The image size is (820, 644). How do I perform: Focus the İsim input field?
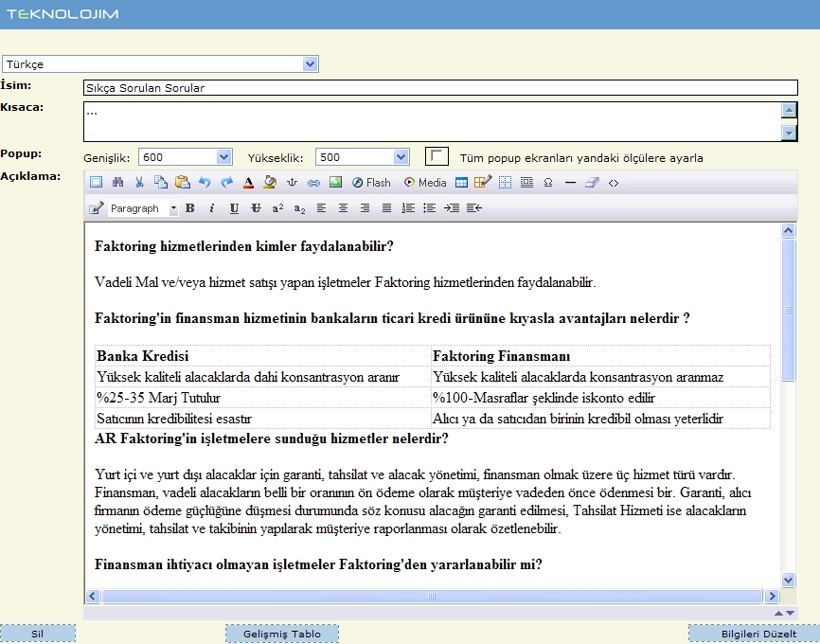440,87
